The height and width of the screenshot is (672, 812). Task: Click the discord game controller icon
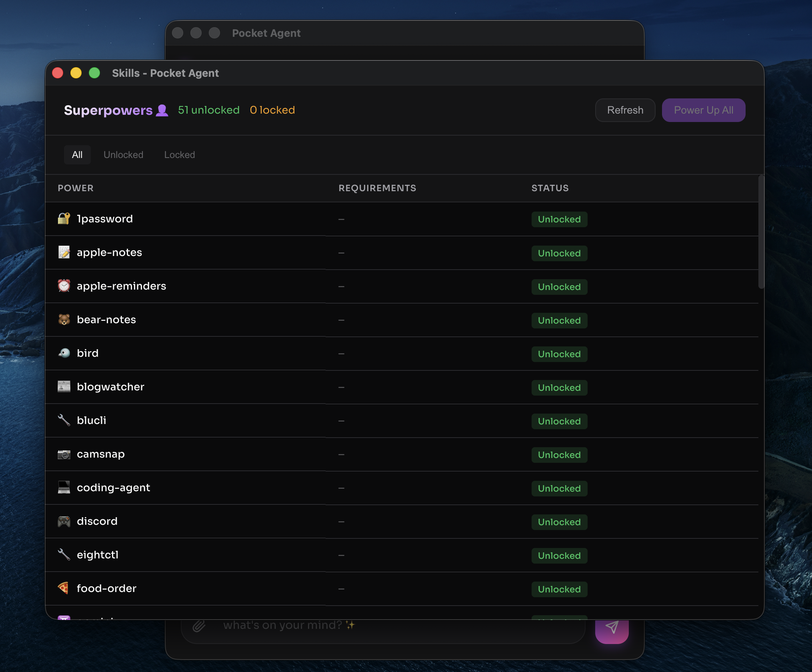[64, 521]
